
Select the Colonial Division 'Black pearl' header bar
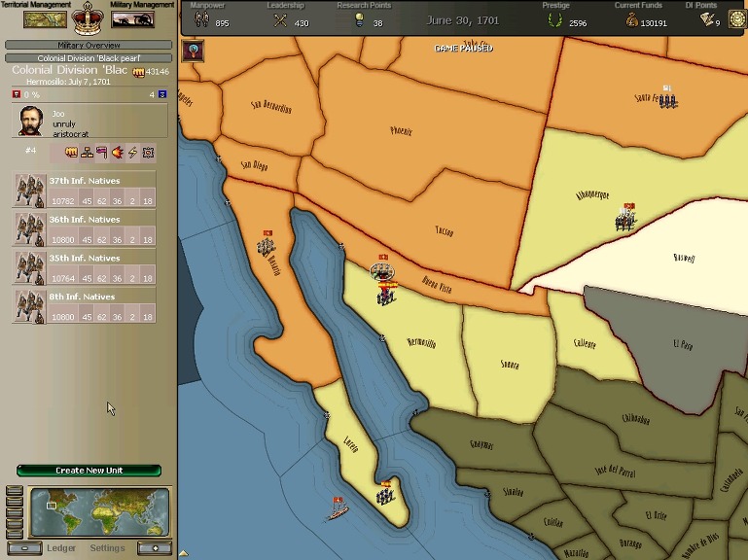point(89,58)
